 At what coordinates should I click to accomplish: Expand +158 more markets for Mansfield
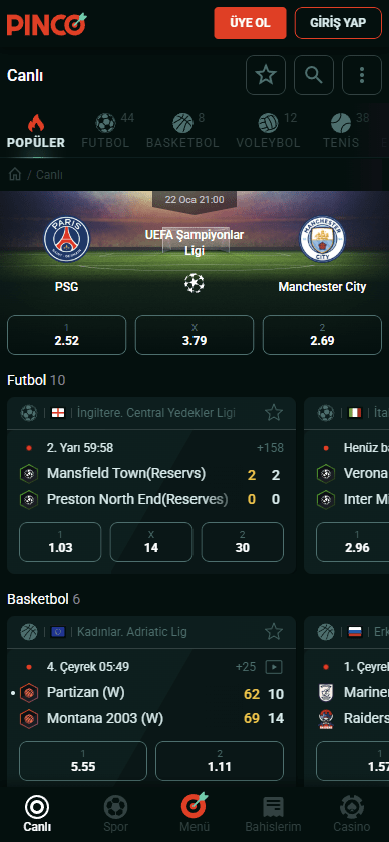click(x=270, y=448)
